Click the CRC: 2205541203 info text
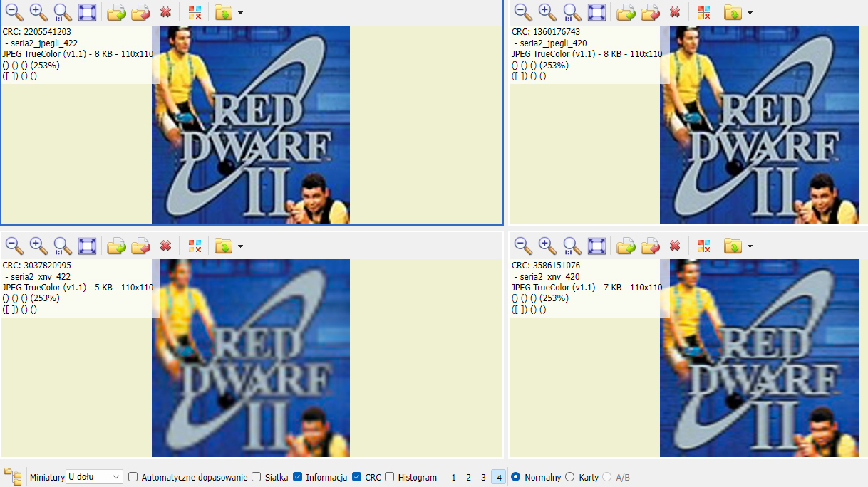 pyautogui.click(x=36, y=32)
